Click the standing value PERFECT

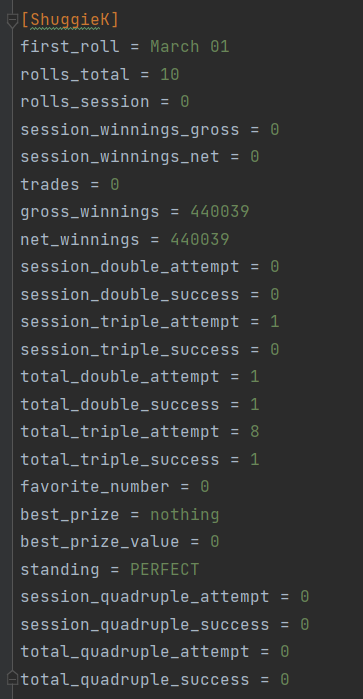(x=165, y=570)
